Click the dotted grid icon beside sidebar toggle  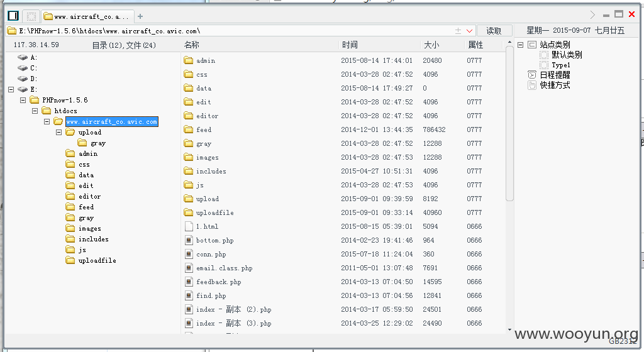[x=31, y=16]
